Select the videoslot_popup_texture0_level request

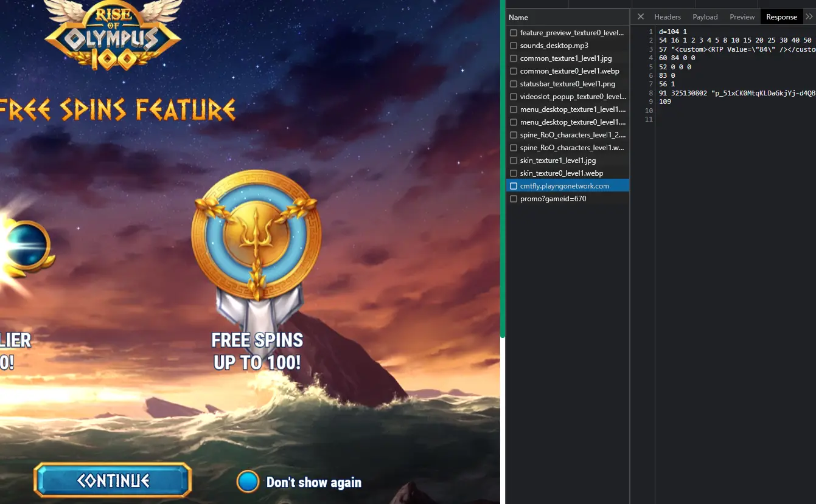pos(567,97)
